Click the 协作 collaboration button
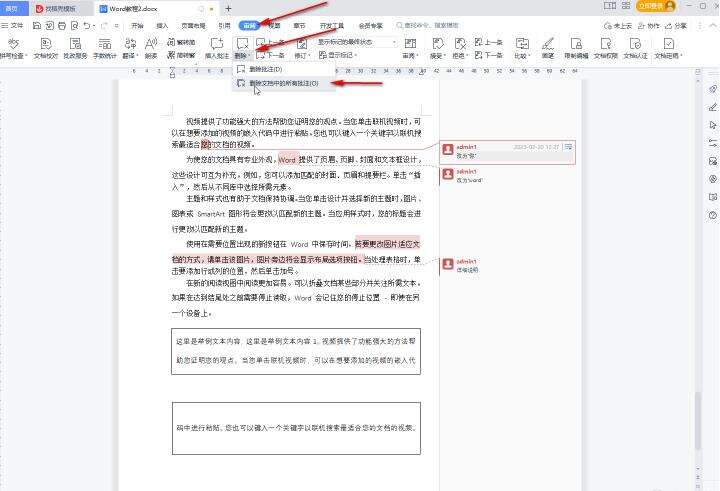 pos(648,26)
